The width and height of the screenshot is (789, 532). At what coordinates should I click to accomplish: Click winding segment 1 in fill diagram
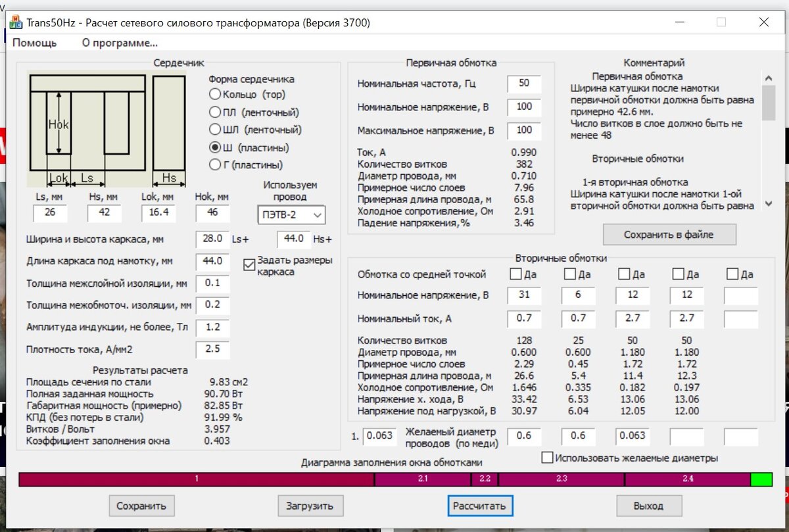pyautogui.click(x=197, y=479)
